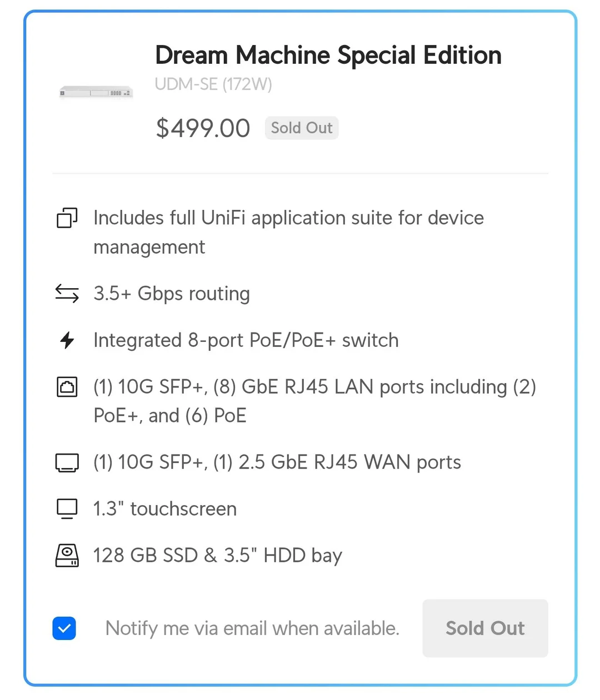The height and width of the screenshot is (700, 600).
Task: Click the touchscreen display icon
Action: pyautogui.click(x=67, y=508)
